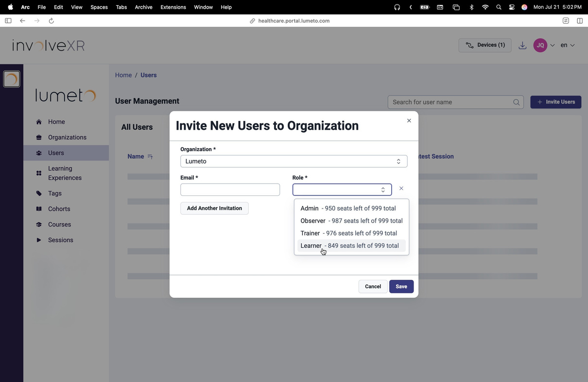Click the Save button
This screenshot has height=382, width=588.
[x=401, y=287]
